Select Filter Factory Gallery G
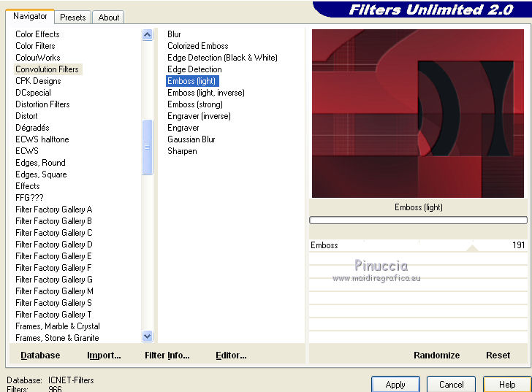 pos(54,280)
